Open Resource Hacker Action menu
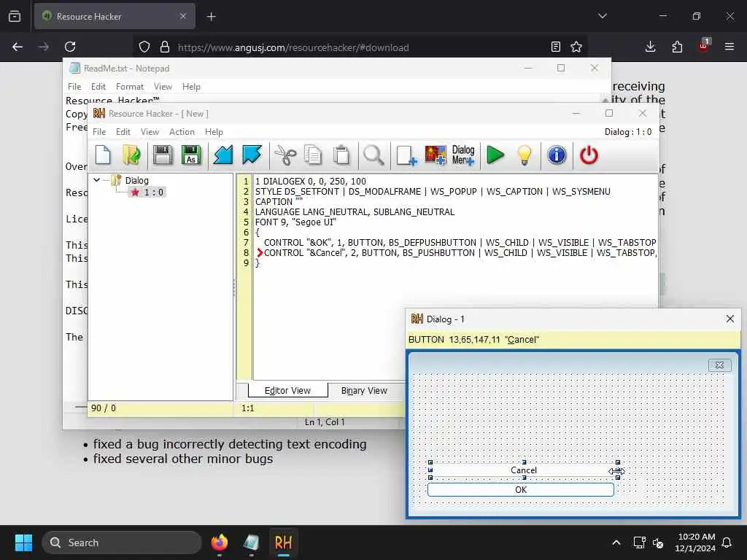Screen dimensions: 747x560 point(182,132)
